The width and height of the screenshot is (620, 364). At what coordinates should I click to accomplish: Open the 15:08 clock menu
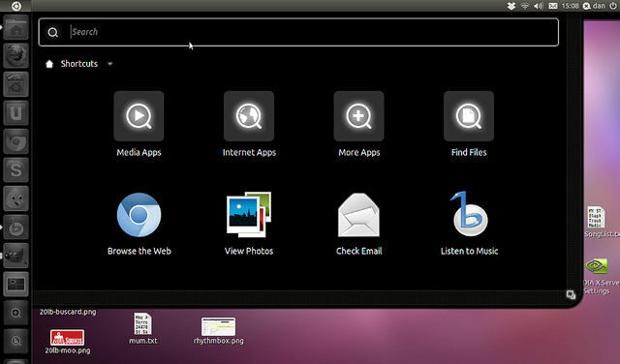coord(570,6)
